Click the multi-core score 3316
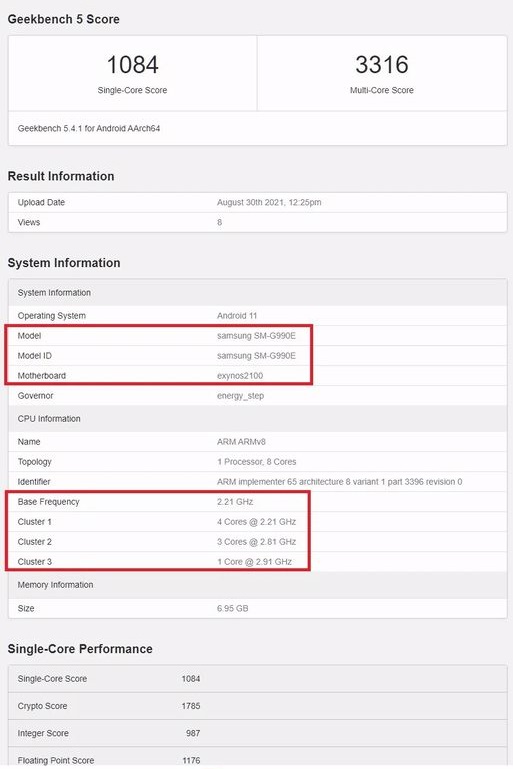 point(382,65)
